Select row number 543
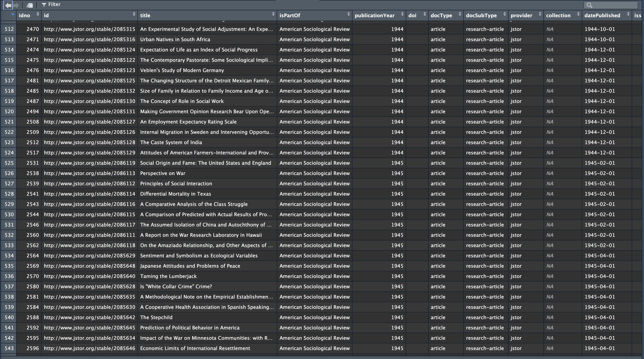 pyautogui.click(x=9, y=348)
